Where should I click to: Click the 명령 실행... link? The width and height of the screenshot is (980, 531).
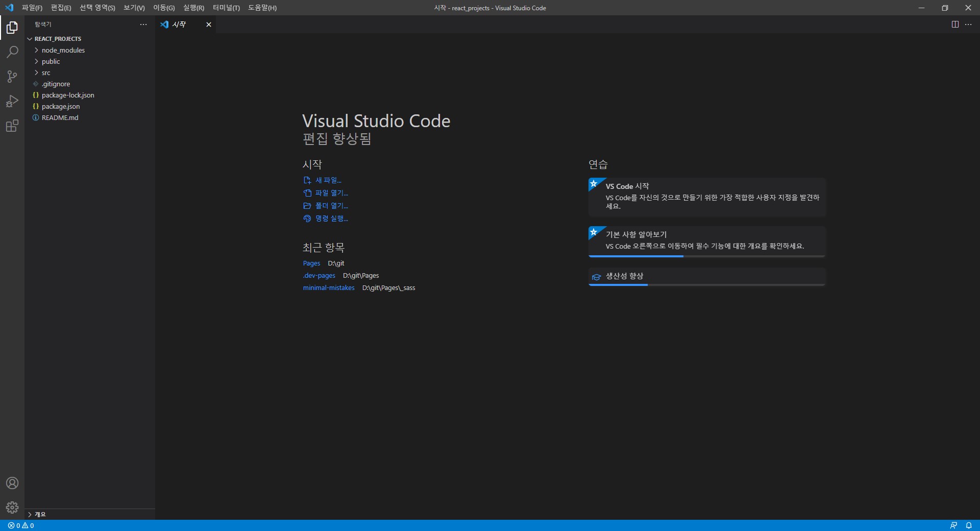(x=326, y=219)
